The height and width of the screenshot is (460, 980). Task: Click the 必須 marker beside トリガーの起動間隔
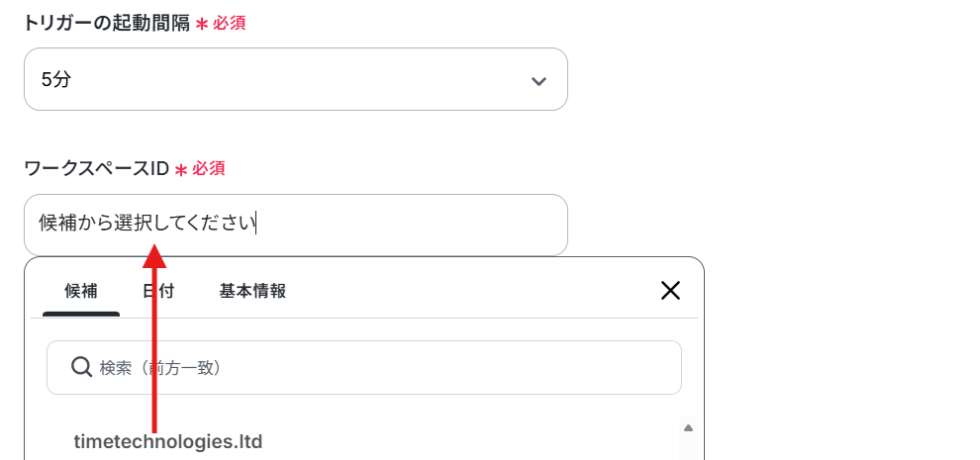230,24
